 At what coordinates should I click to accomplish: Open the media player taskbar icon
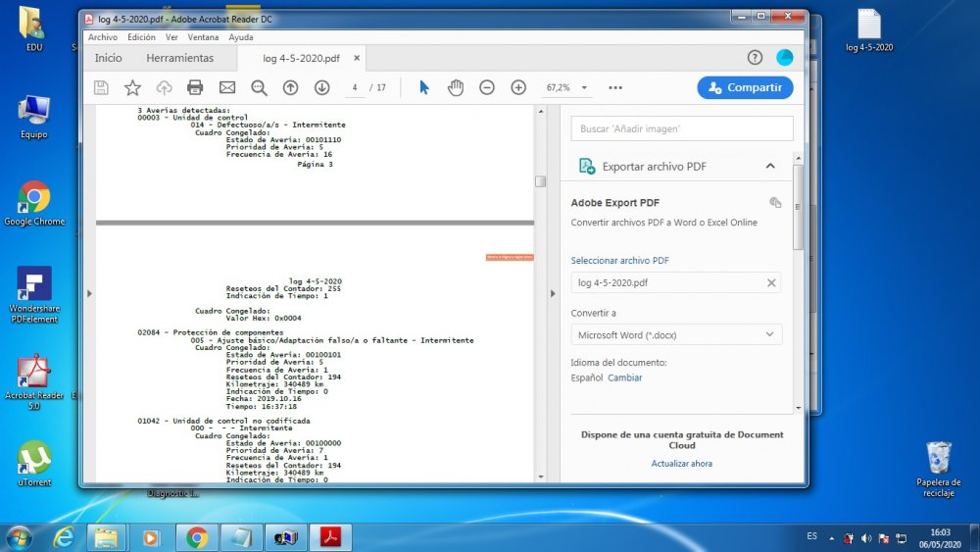coord(151,537)
